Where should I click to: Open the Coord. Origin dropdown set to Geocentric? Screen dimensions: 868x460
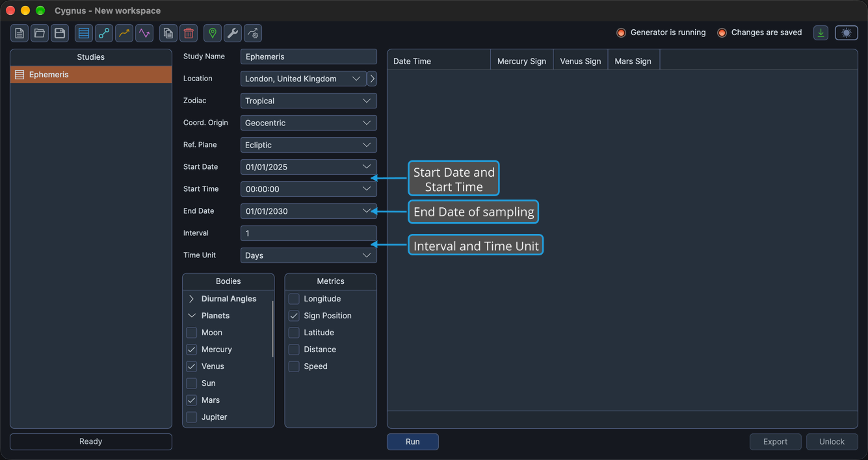coord(309,123)
